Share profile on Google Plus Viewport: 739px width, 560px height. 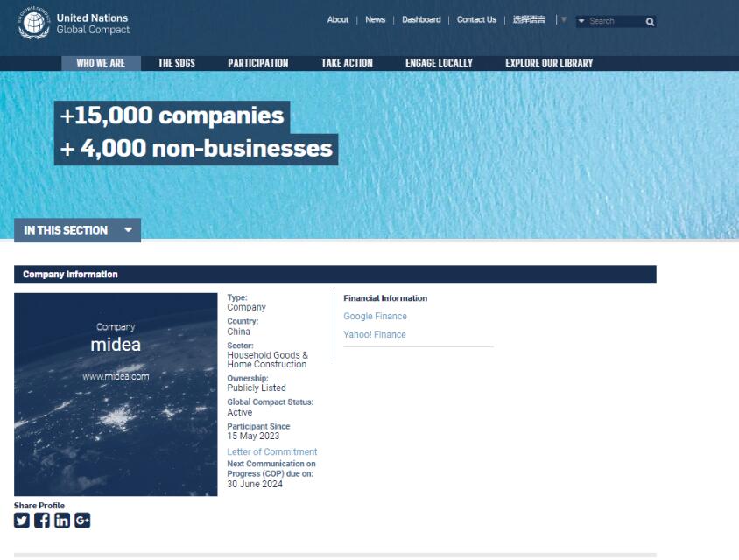pos(82,521)
